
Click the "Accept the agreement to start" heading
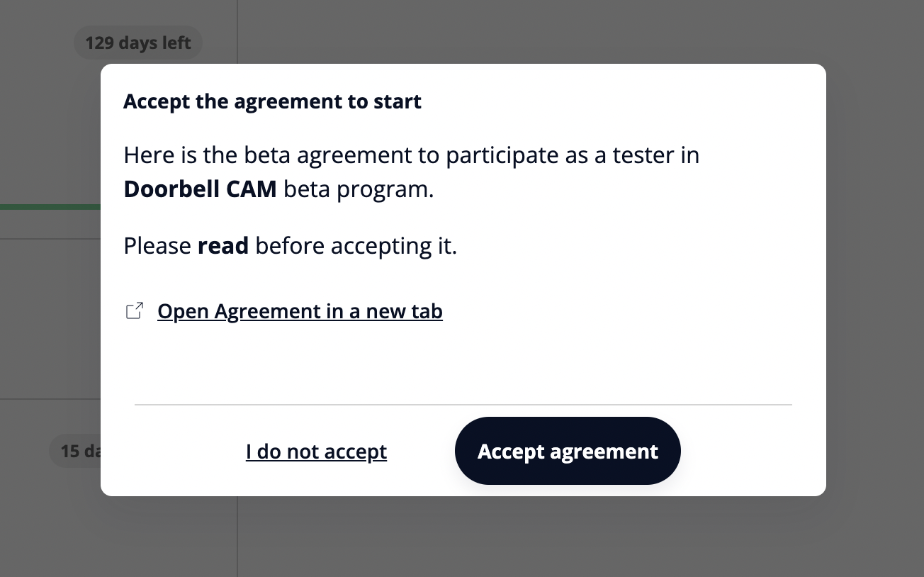pyautogui.click(x=272, y=101)
